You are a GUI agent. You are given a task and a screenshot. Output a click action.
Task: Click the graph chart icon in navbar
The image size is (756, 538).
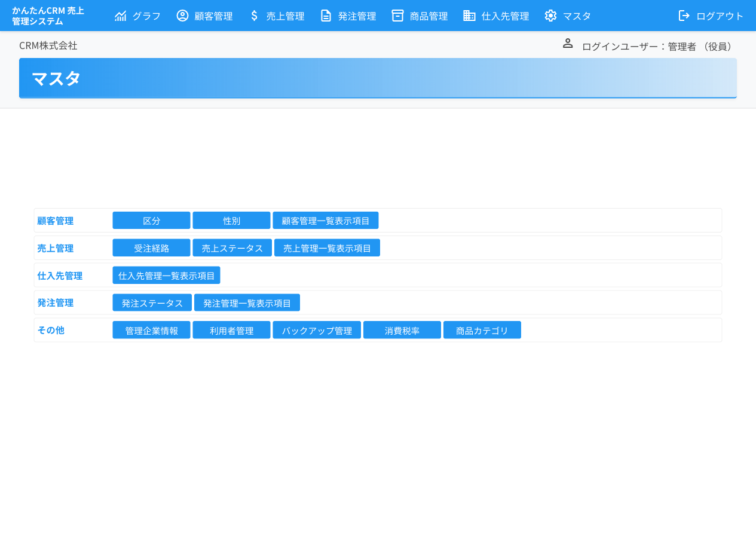click(x=120, y=16)
